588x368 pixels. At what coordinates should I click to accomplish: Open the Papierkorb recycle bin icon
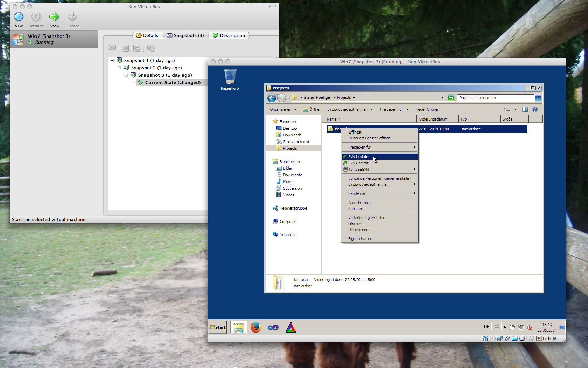[230, 77]
